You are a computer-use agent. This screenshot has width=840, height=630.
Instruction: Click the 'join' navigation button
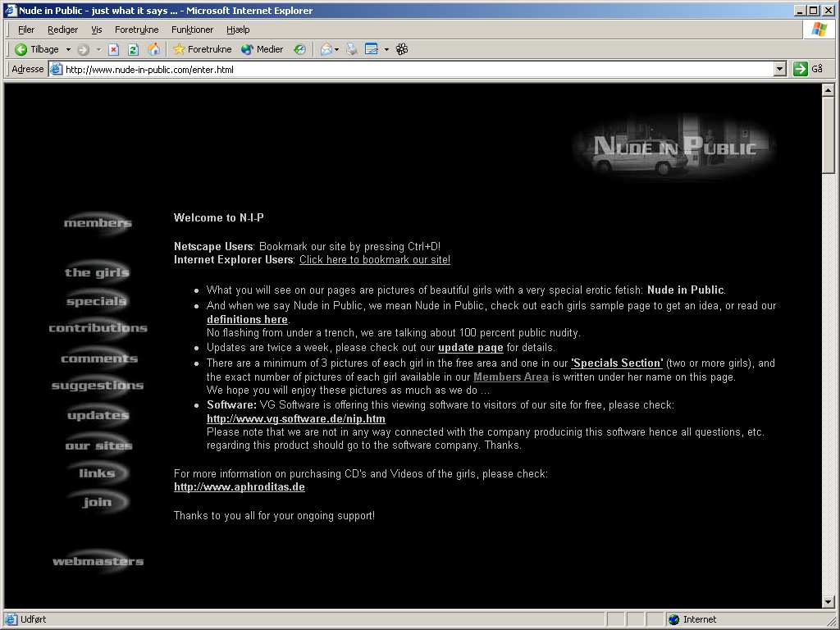coord(98,502)
